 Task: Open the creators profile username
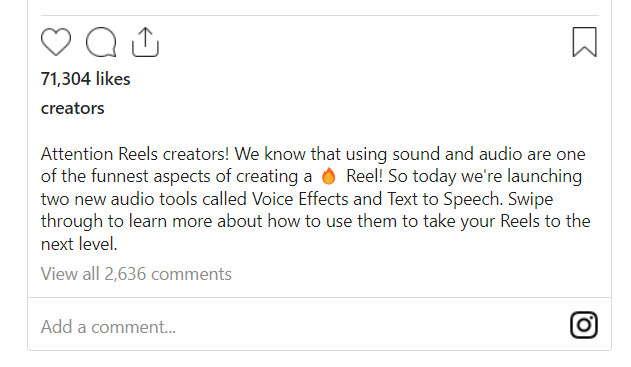click(72, 108)
